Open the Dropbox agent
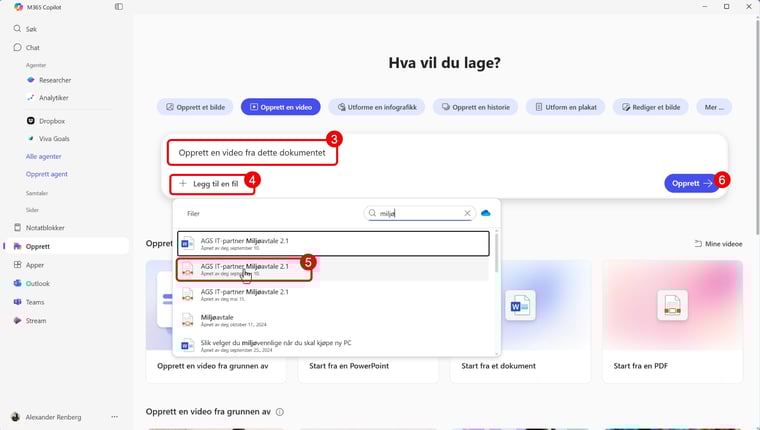760x430 pixels. tap(46, 121)
